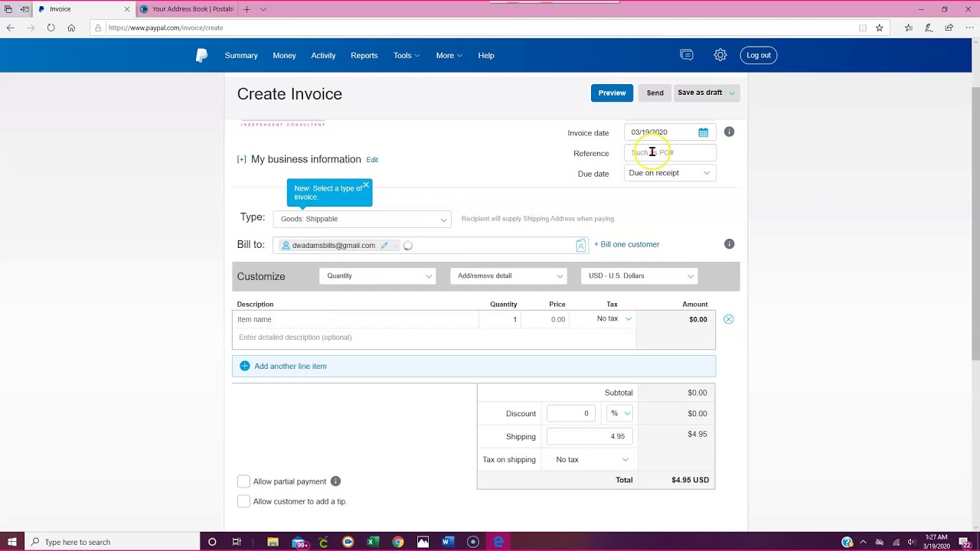Open the More menu

449,55
